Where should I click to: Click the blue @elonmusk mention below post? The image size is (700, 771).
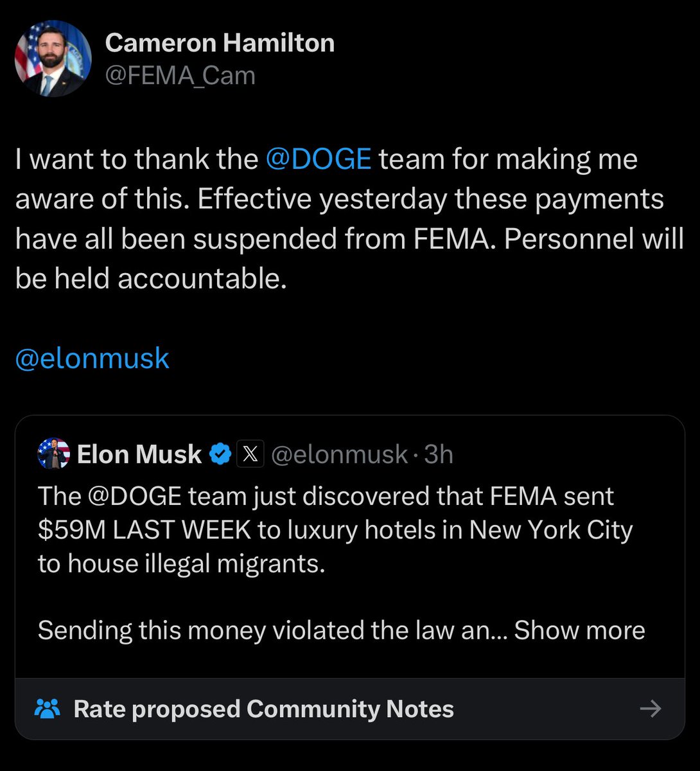[x=92, y=359]
